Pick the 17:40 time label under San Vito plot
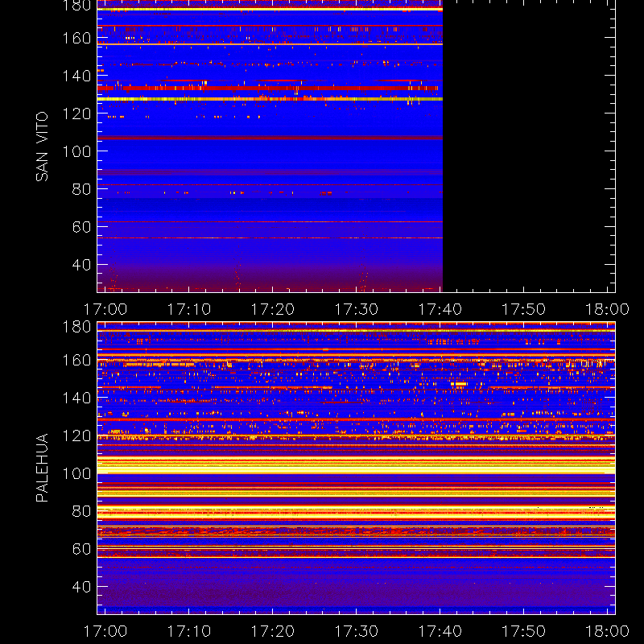644x644 pixels. pyautogui.click(x=440, y=309)
